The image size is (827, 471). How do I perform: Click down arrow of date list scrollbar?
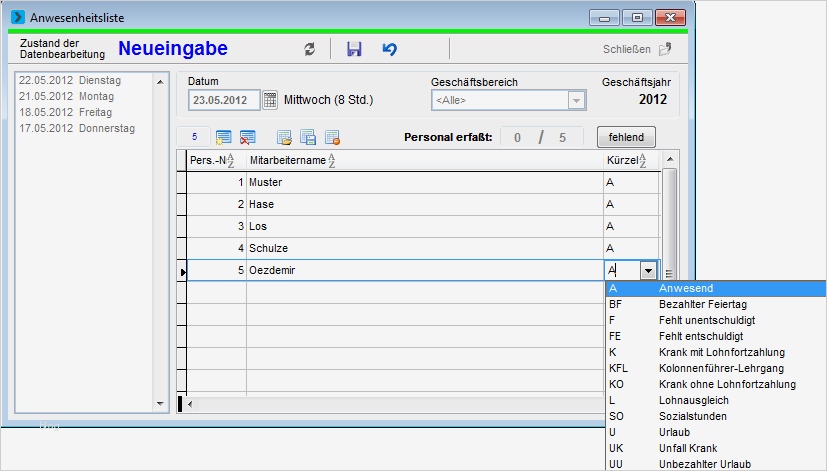click(160, 404)
